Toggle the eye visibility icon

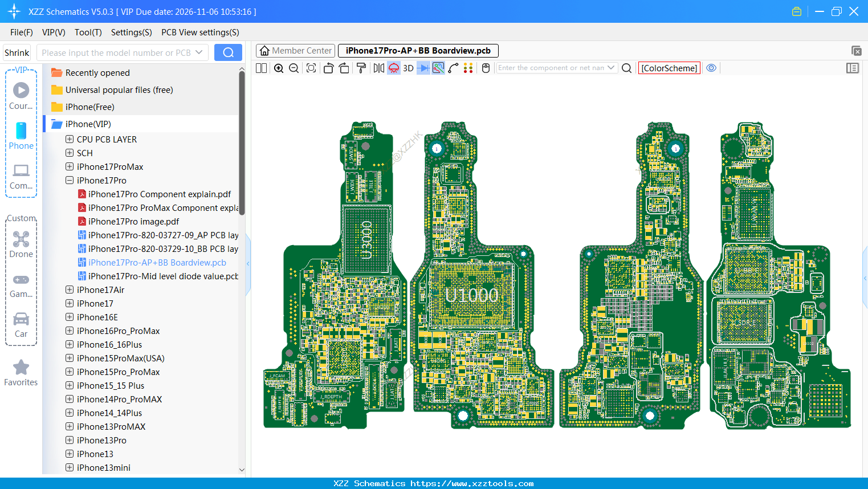(x=711, y=68)
